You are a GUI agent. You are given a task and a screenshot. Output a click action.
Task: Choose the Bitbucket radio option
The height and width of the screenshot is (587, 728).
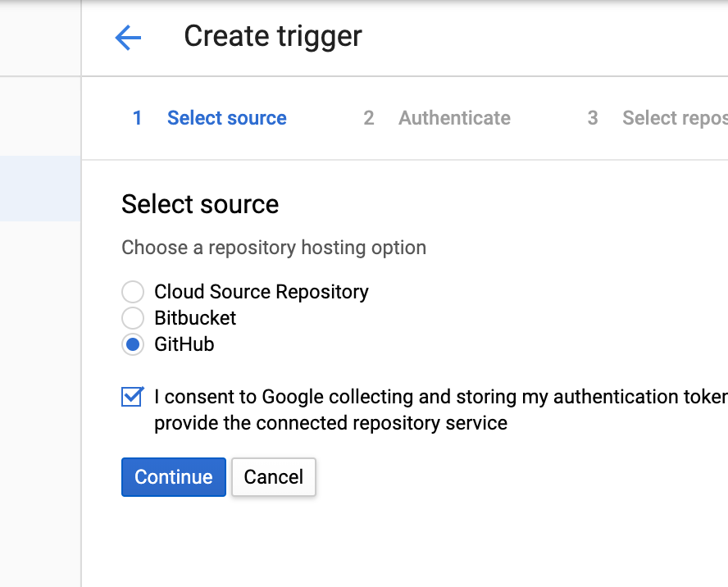tap(133, 318)
